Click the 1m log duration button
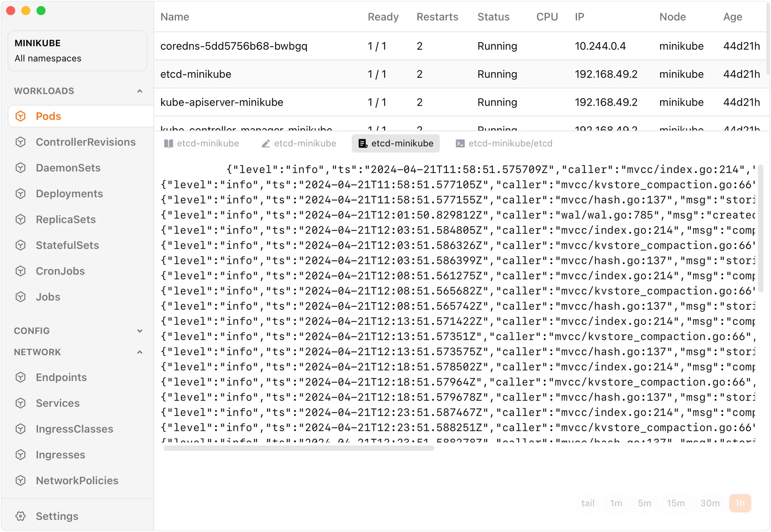 (x=616, y=503)
